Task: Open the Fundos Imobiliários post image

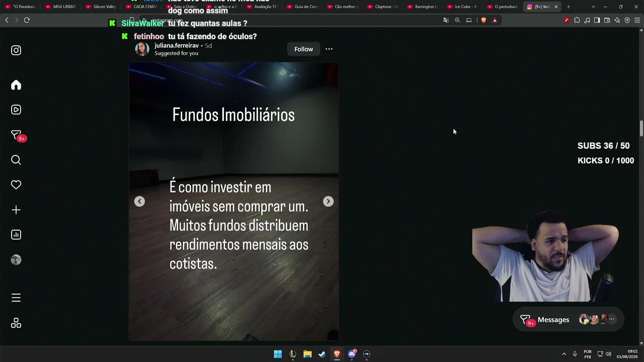Action: tap(234, 201)
